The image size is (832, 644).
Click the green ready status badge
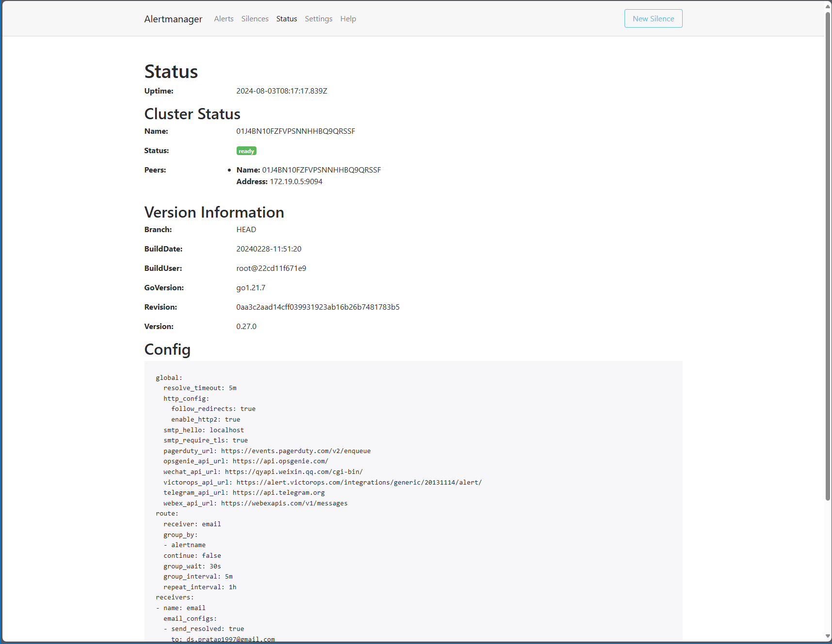pos(246,151)
